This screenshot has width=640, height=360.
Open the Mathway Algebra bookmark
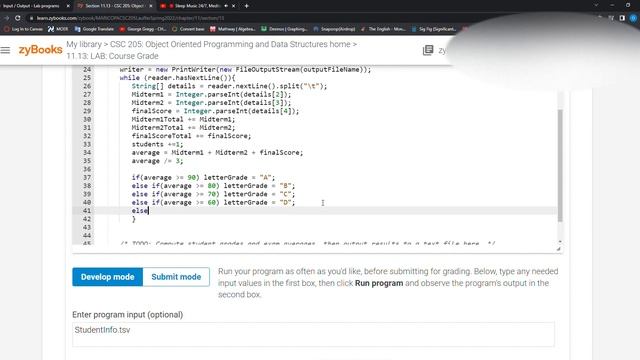(x=233, y=29)
